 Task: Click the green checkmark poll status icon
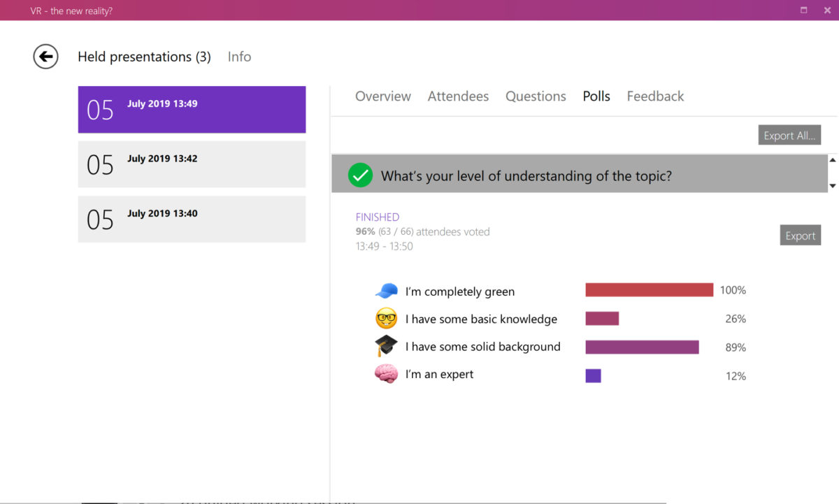pos(359,175)
